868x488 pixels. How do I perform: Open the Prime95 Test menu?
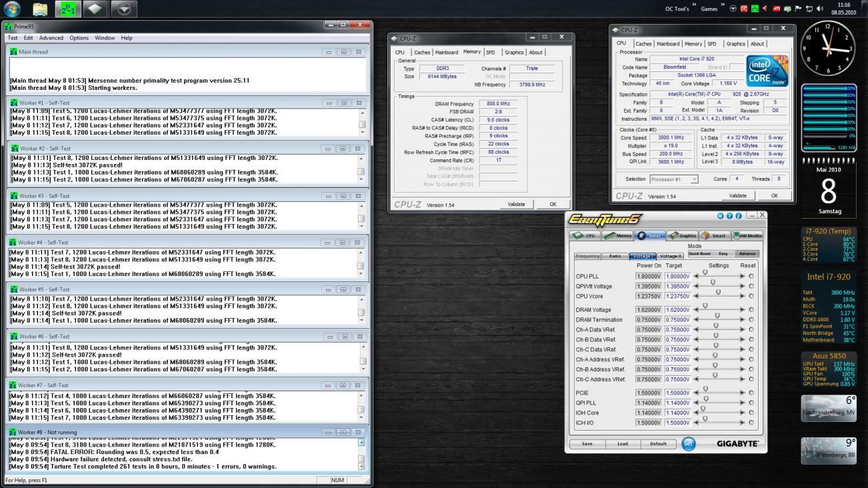pyautogui.click(x=13, y=38)
